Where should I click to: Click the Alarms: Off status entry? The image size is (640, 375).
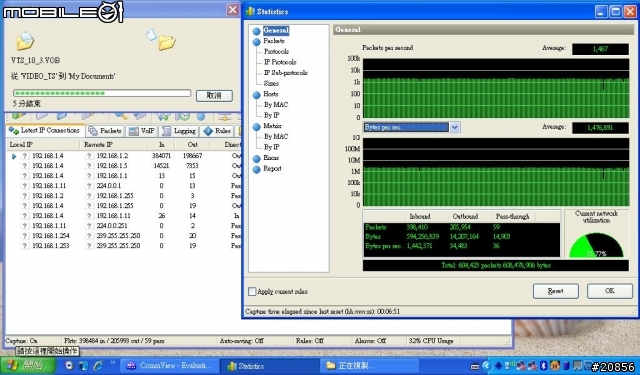(370, 341)
